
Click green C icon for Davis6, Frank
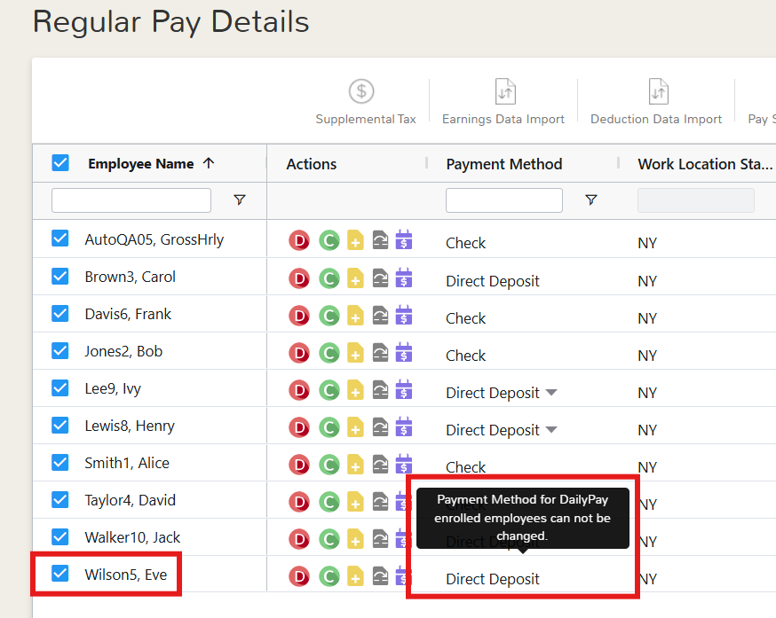tap(329, 316)
